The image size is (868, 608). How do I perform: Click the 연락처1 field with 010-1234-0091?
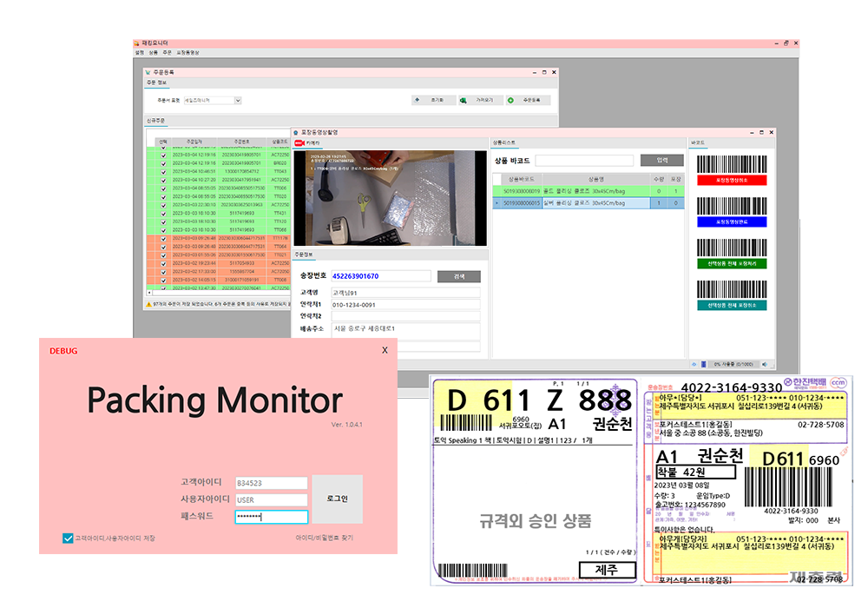(405, 305)
